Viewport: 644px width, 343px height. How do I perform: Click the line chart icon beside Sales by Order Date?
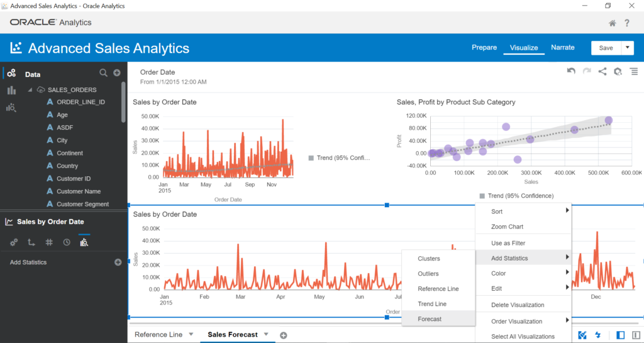9,222
